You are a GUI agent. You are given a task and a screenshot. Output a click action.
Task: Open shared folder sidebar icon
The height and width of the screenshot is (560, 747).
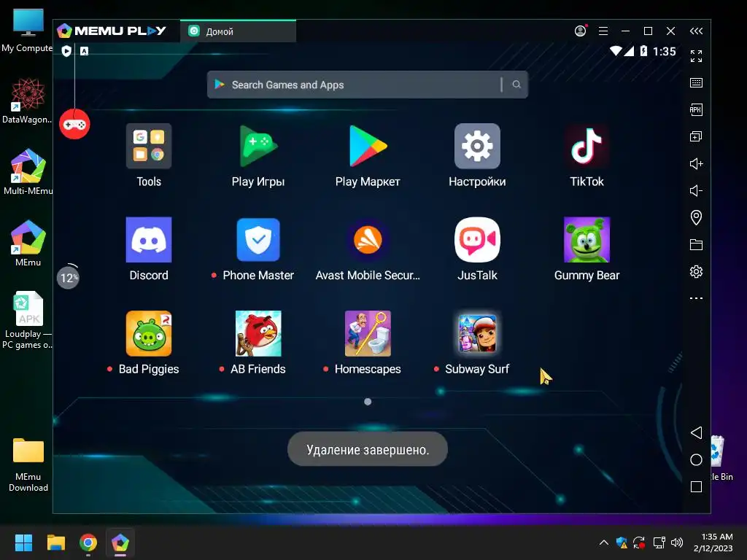point(696,245)
